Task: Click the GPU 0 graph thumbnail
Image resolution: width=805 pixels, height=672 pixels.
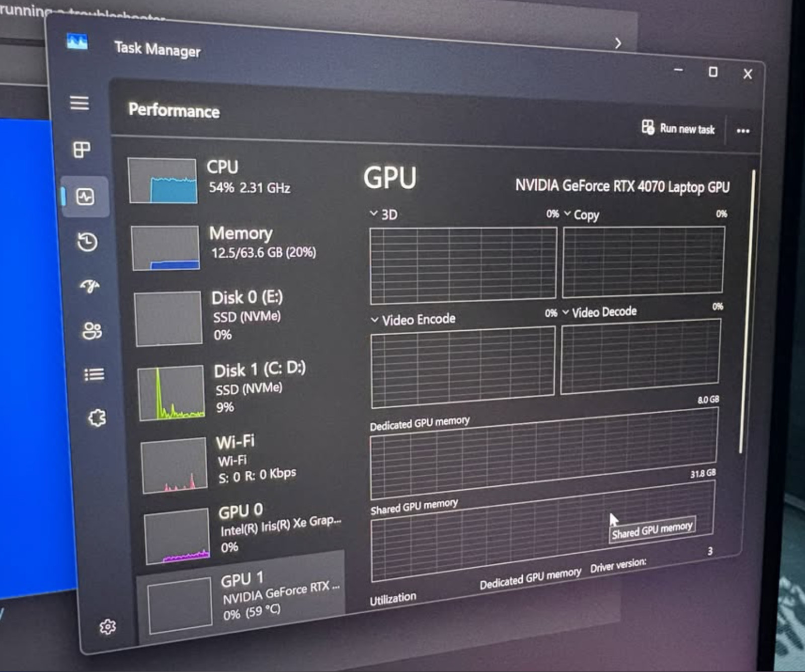Action: pos(177,536)
